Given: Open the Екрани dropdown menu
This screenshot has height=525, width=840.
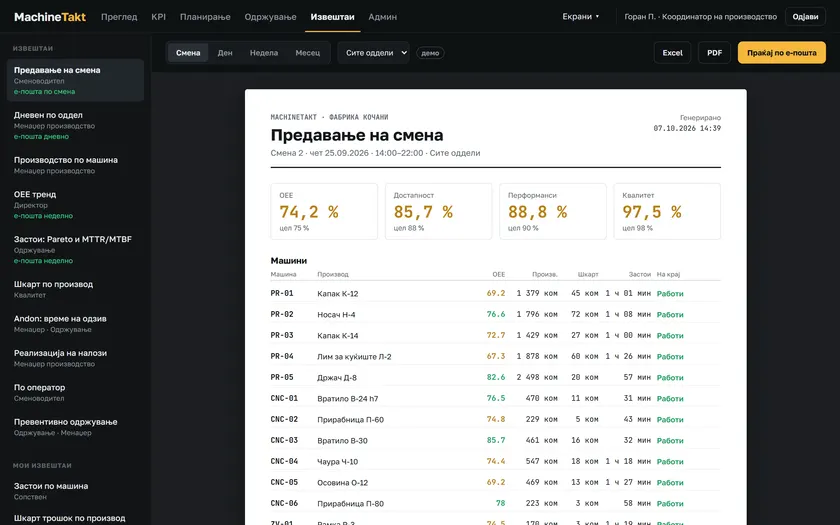Looking at the screenshot, I should (581, 17).
